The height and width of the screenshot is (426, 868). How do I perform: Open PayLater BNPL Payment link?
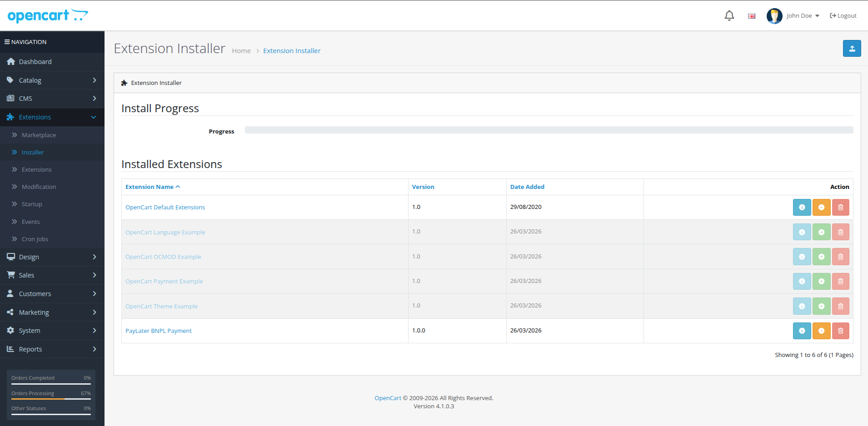tap(159, 331)
